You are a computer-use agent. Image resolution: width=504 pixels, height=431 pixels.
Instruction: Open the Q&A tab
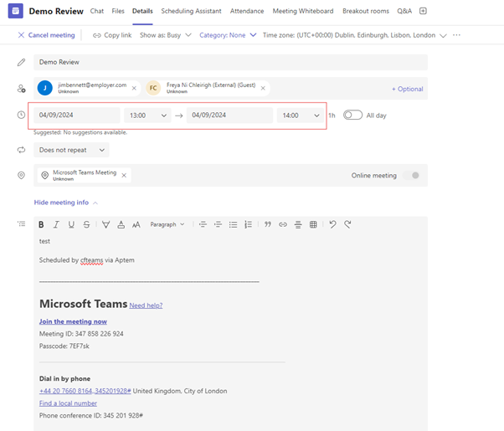[x=404, y=11]
